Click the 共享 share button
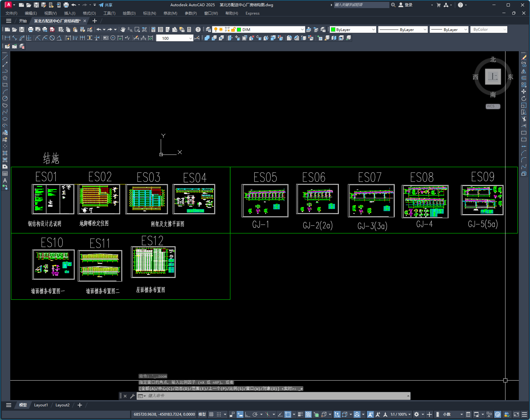The height and width of the screenshot is (420, 530). click(x=106, y=5)
